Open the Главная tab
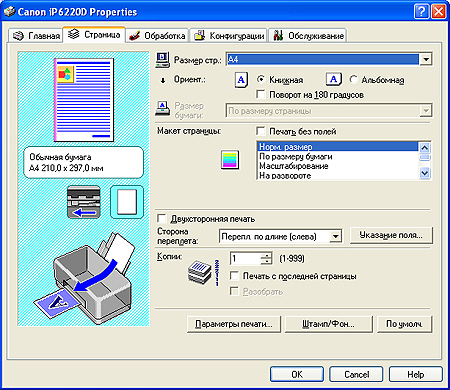This screenshot has height=390, width=450. [36, 35]
